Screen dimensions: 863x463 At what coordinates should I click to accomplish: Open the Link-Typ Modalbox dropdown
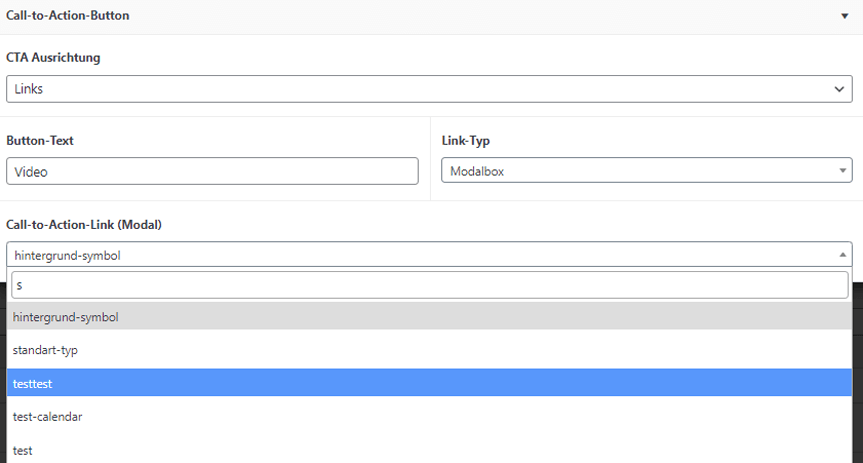coord(640,171)
